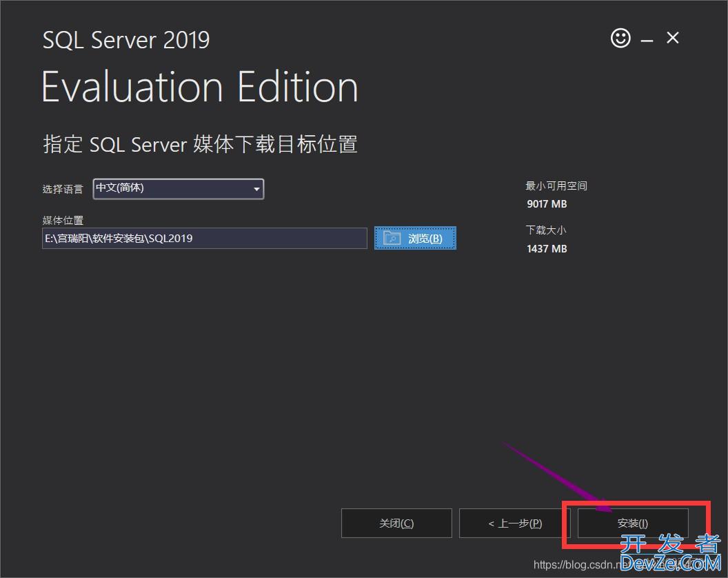Start install with the 安装(I) button
Screen dimensions: 728x578
point(632,524)
